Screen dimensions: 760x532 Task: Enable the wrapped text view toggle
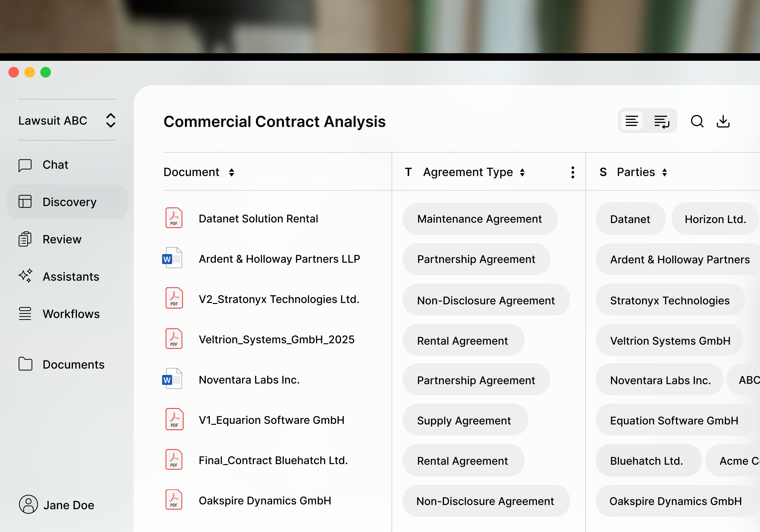(661, 121)
